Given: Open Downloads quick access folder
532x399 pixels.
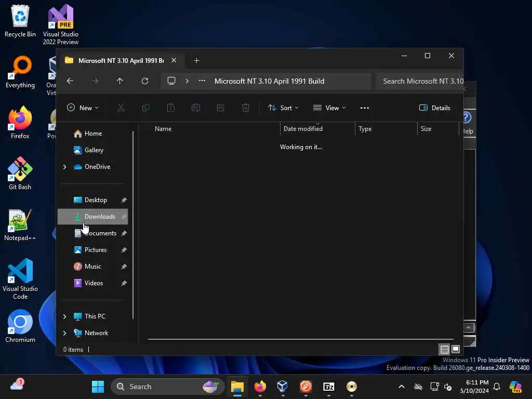Looking at the screenshot, I should pos(93,217).
